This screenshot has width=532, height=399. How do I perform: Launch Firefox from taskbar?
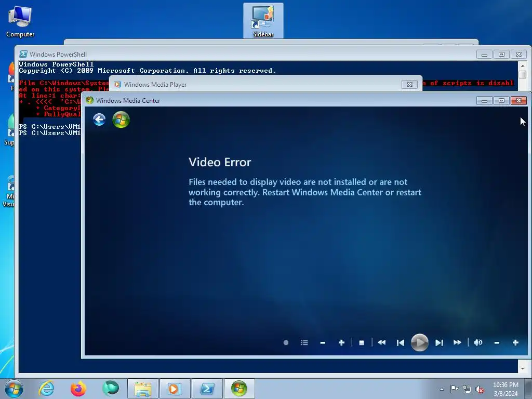(x=78, y=389)
